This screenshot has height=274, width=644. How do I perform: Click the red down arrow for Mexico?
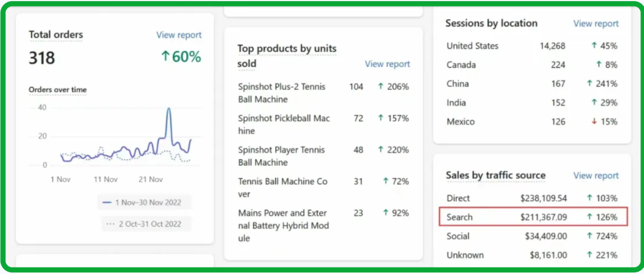[594, 122]
